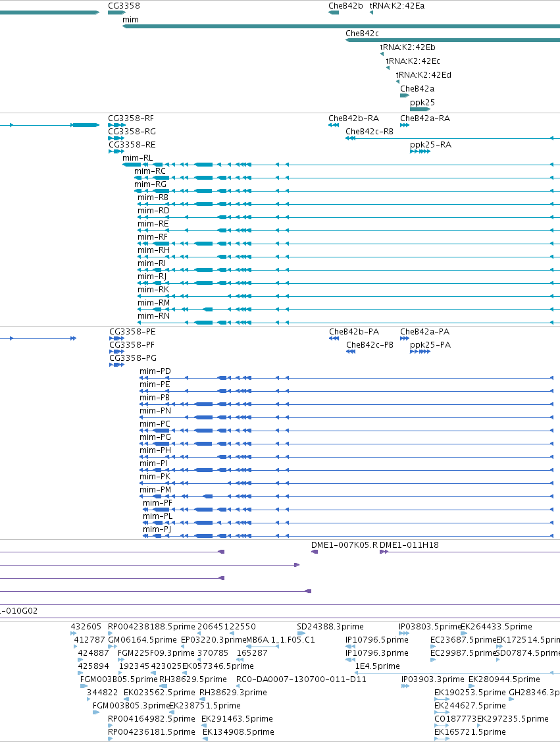The width and height of the screenshot is (560, 742).
Task: Select the mim-RI transcript
Action: pyautogui.click(x=151, y=263)
